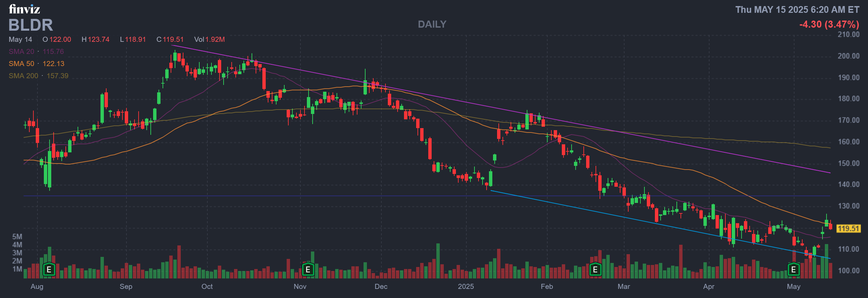The image size is (868, 298).
Task: Click the late-February earnings E marker
Action: tap(595, 270)
